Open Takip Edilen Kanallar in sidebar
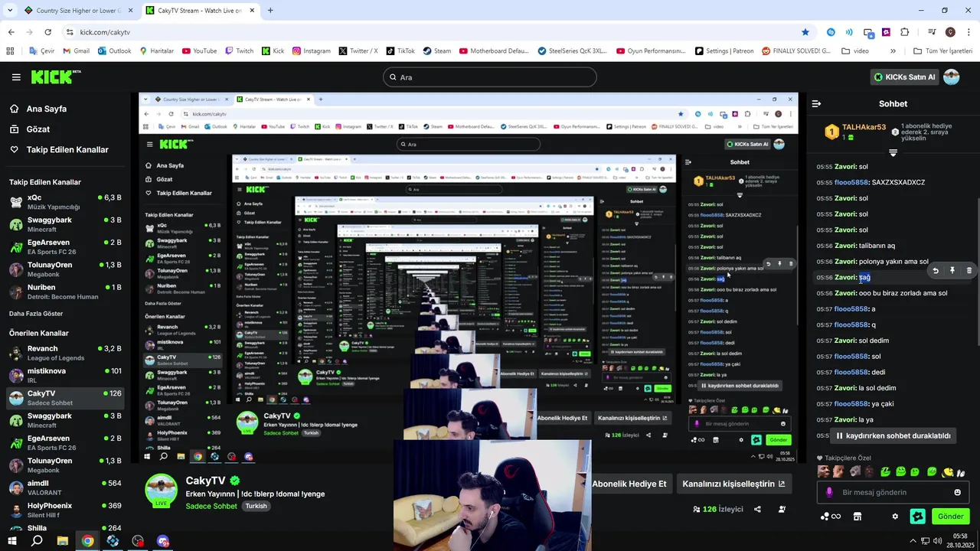 pos(67,149)
